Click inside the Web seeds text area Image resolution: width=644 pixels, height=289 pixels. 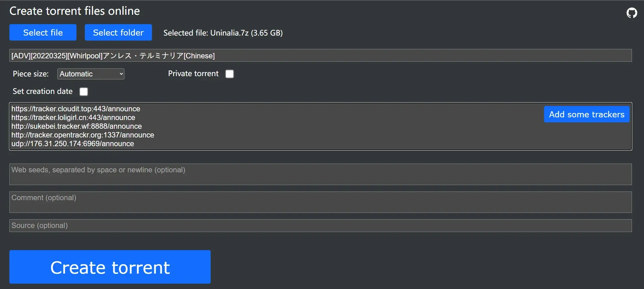tap(321, 174)
